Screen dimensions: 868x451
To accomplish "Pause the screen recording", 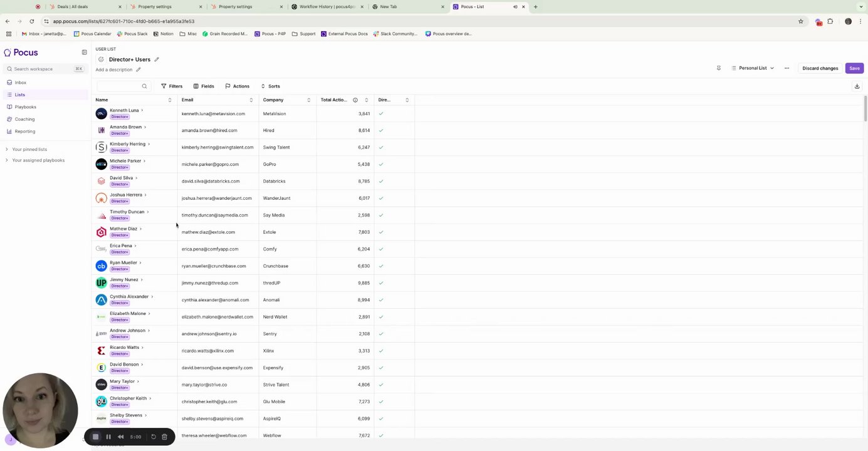I will pyautogui.click(x=108, y=437).
